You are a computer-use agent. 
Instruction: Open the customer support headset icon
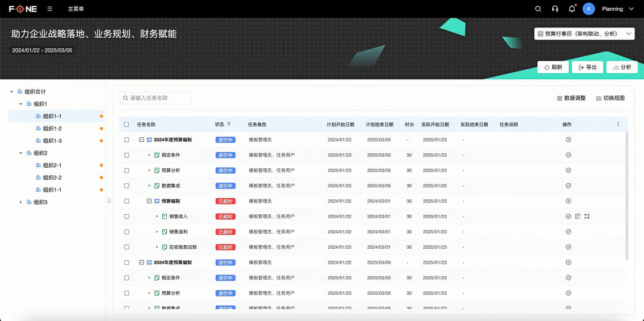coord(555,8)
